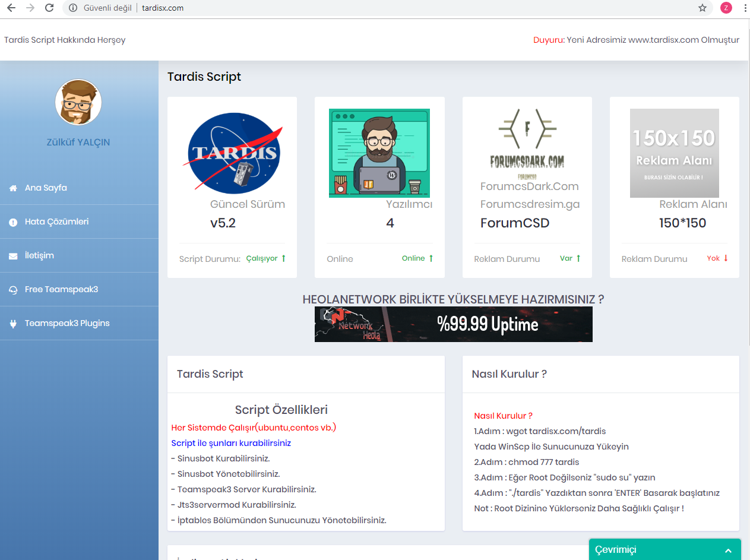This screenshot has height=560, width=750.
Task: Click the home icon beside Ana Sayfa
Action: pos(13,188)
